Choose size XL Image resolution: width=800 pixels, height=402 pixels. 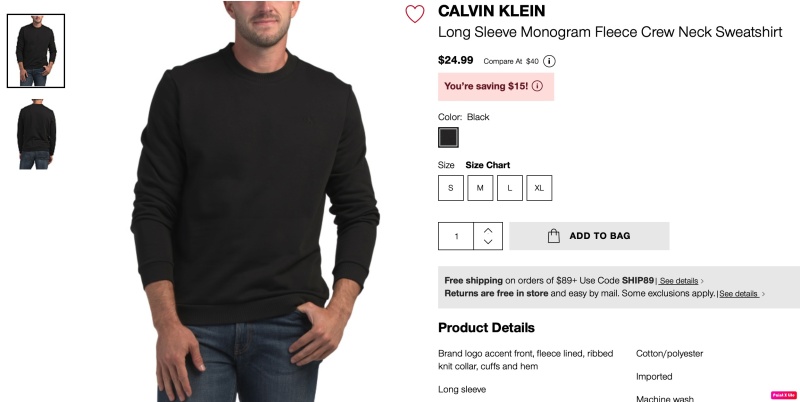(539, 188)
